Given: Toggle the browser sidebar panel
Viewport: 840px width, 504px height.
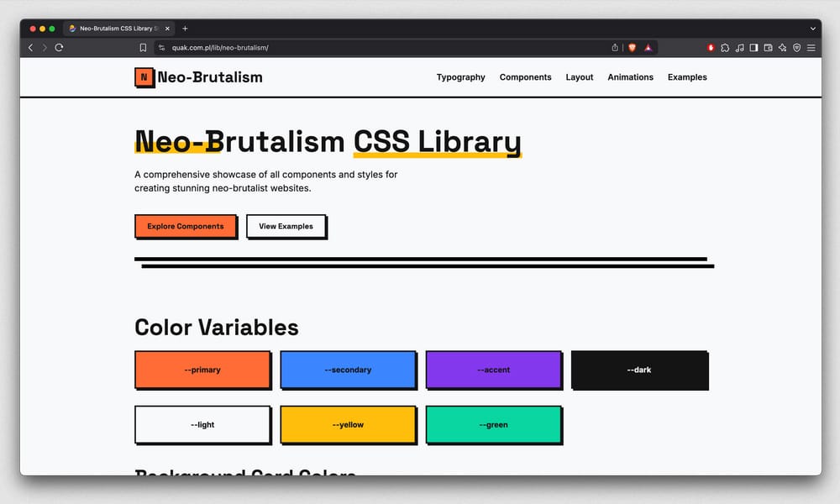Looking at the screenshot, I should pyautogui.click(x=753, y=48).
